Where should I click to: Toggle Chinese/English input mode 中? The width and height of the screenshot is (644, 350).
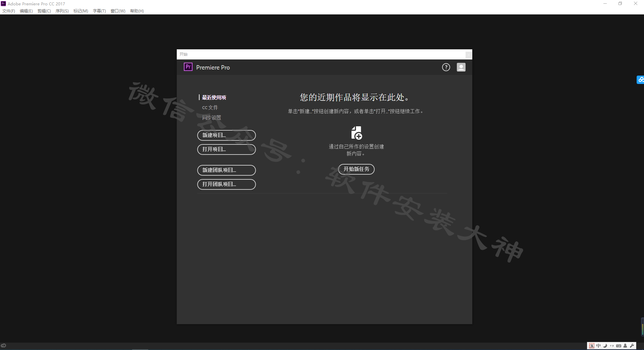pyautogui.click(x=598, y=346)
